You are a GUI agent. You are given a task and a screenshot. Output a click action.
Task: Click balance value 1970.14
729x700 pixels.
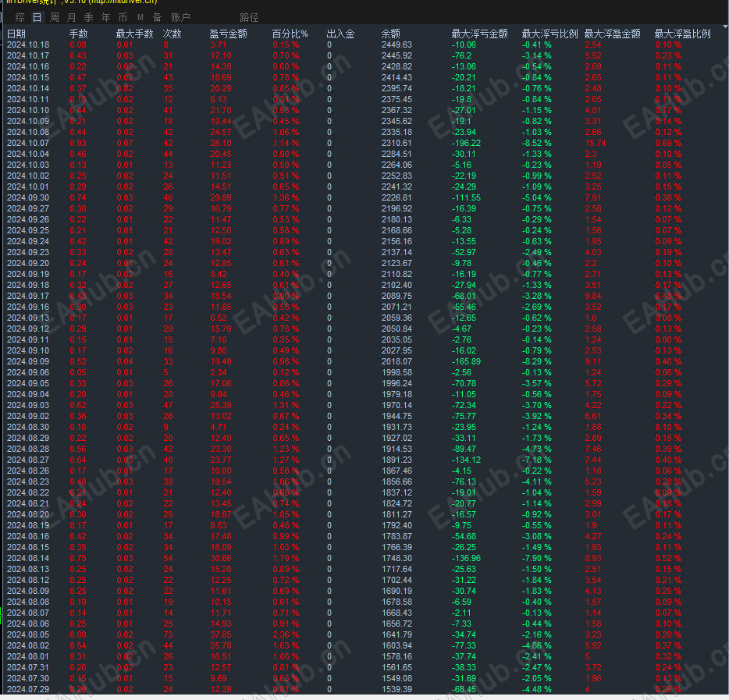[397, 405]
